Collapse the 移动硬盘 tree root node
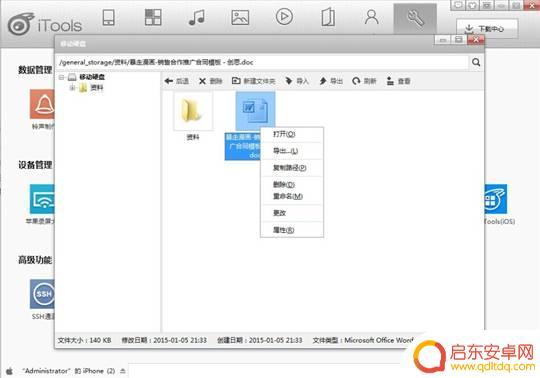Screen dimensions: 540x378 click(x=62, y=77)
